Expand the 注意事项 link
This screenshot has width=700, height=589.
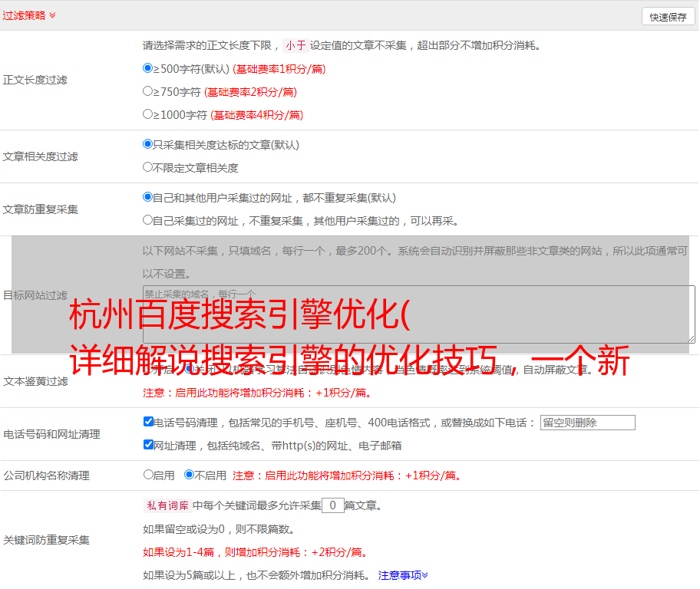(403, 575)
